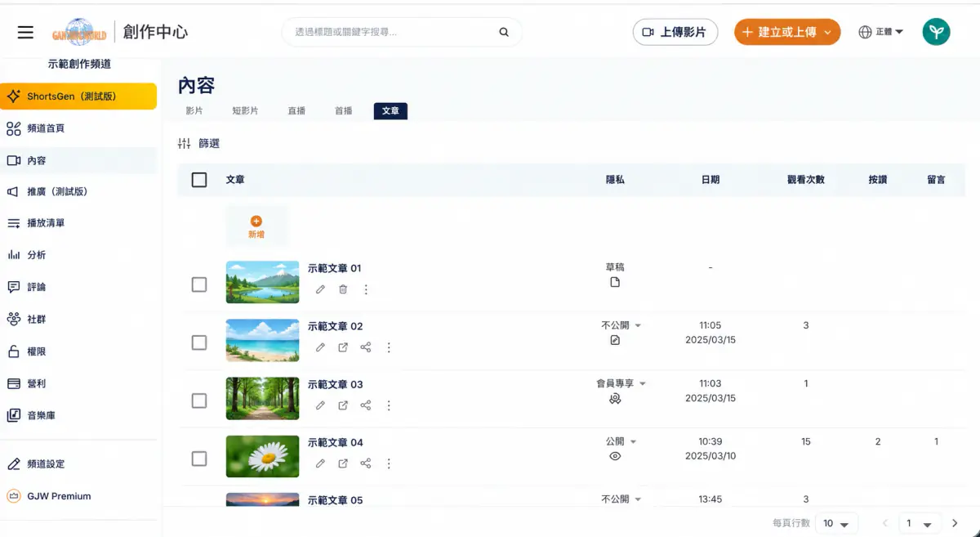Open 播放清單 in sidebar

(x=78, y=223)
